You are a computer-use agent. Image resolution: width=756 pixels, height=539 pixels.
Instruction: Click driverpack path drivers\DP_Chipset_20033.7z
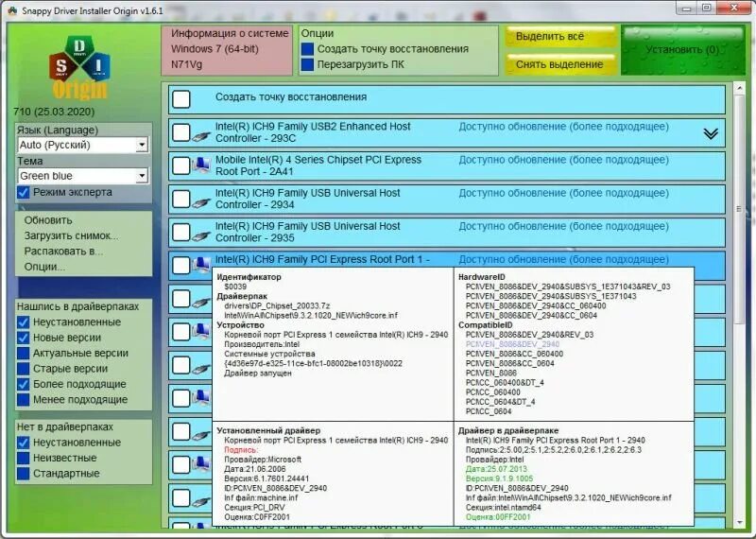click(x=277, y=306)
